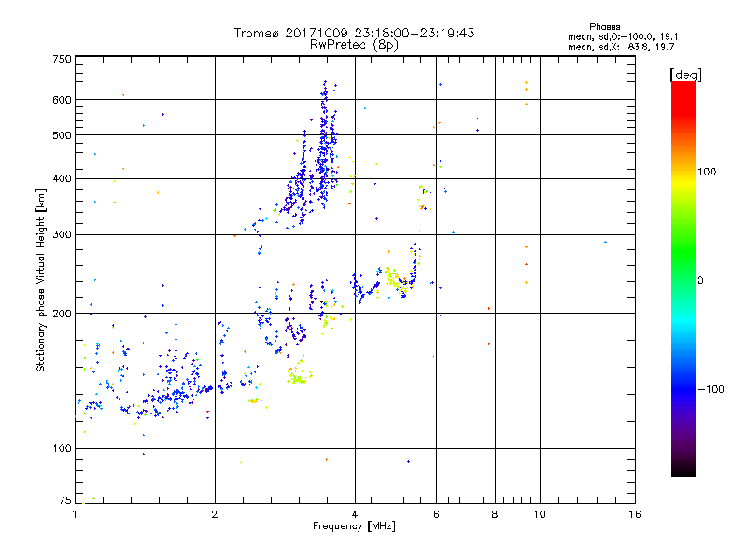
Task: Click the '16' x-axis tick label
Action: (635, 514)
